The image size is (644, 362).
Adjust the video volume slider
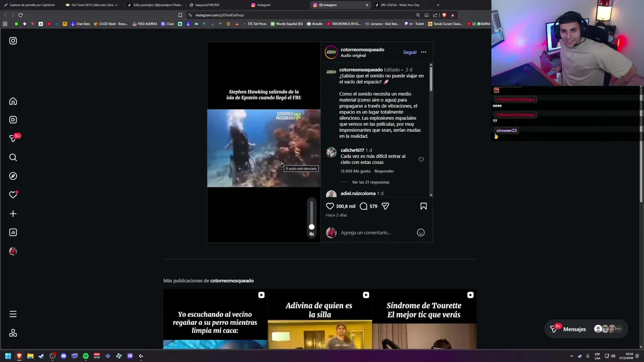pyautogui.click(x=311, y=214)
